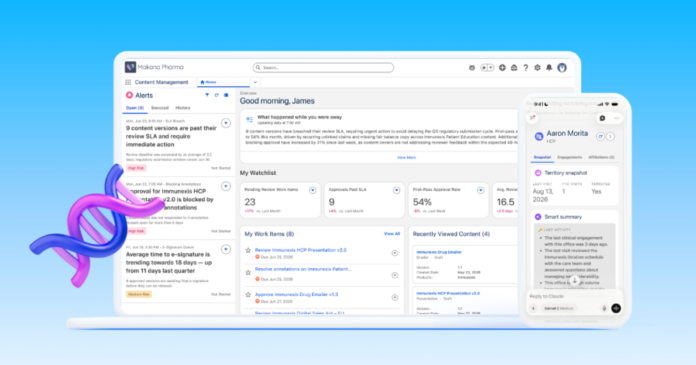696x365 pixels.
Task: Click the Makana Pharma logo icon
Action: (130, 67)
